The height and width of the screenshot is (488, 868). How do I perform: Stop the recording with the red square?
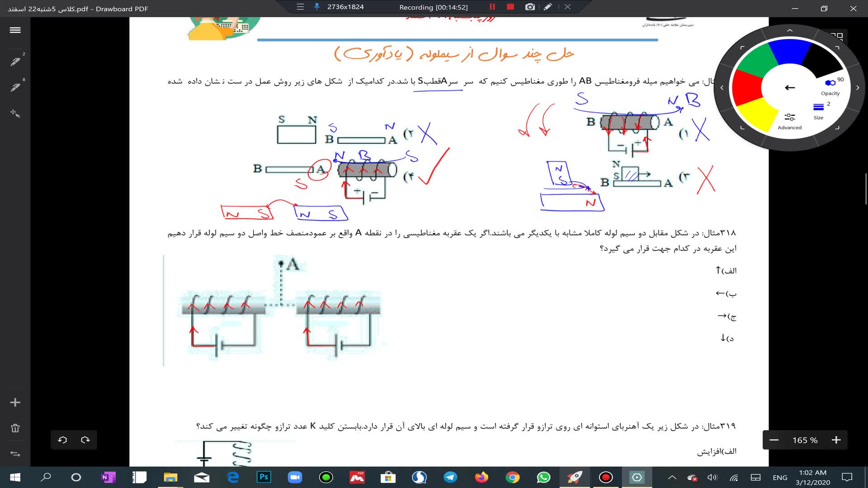tap(510, 7)
